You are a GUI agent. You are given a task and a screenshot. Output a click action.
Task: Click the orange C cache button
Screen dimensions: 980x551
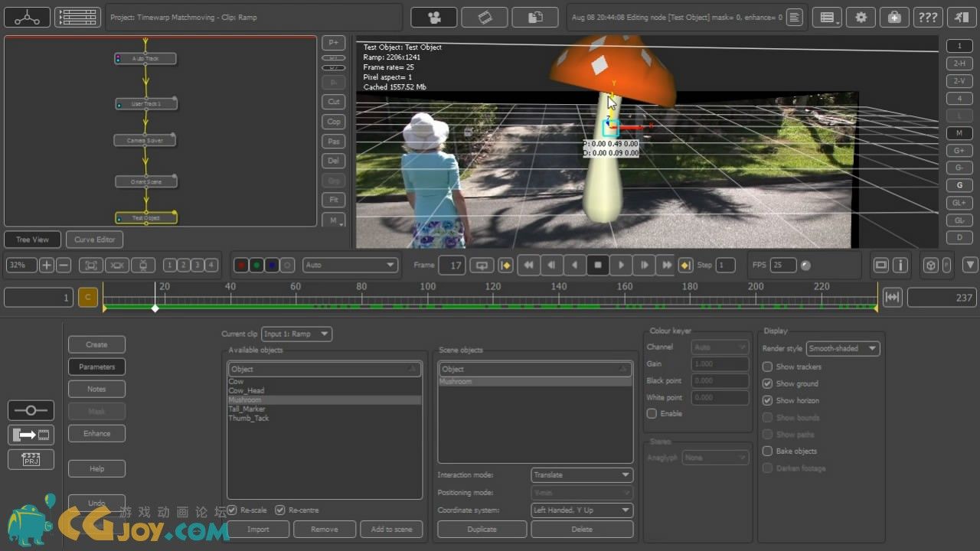(88, 298)
